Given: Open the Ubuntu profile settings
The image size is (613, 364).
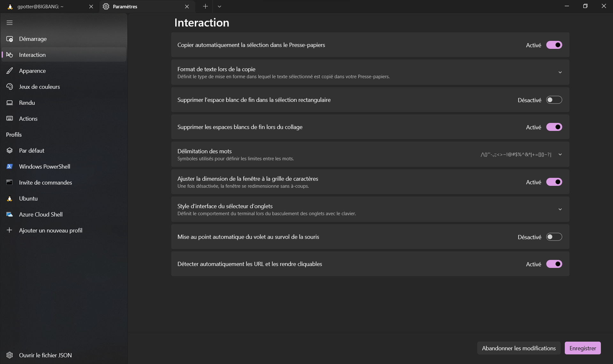Looking at the screenshot, I should coord(64,199).
